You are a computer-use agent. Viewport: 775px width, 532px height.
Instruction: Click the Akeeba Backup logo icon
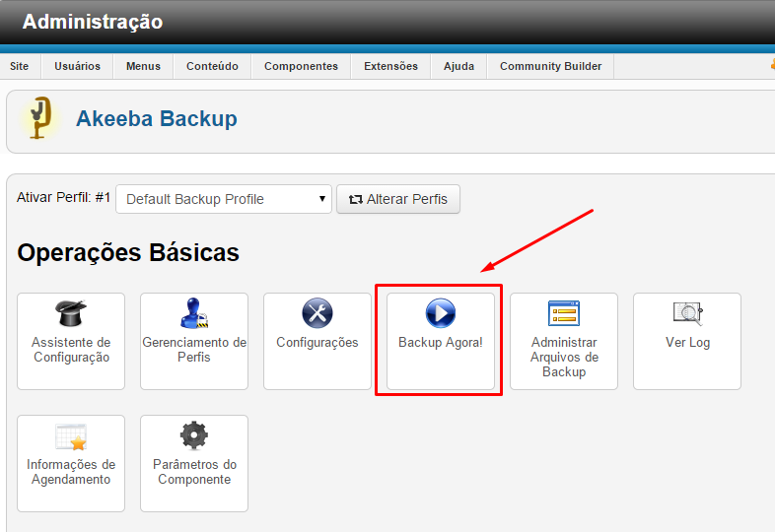click(39, 118)
